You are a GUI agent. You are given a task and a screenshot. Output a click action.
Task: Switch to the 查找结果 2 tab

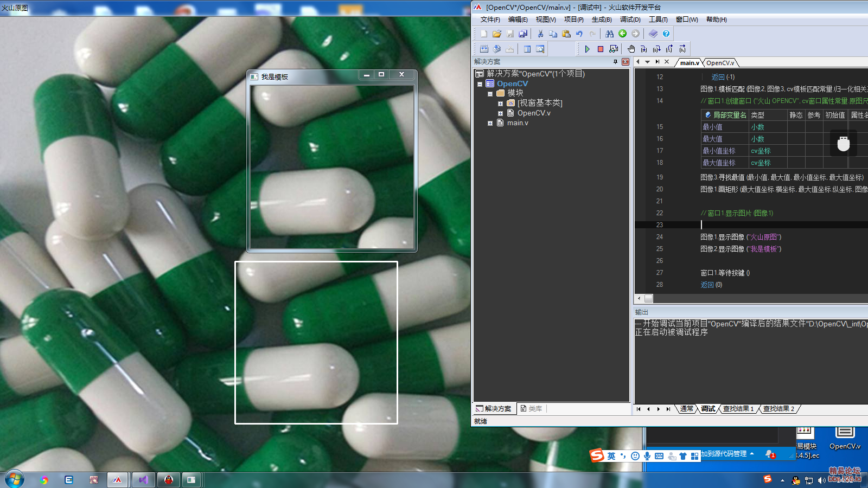pyautogui.click(x=778, y=409)
